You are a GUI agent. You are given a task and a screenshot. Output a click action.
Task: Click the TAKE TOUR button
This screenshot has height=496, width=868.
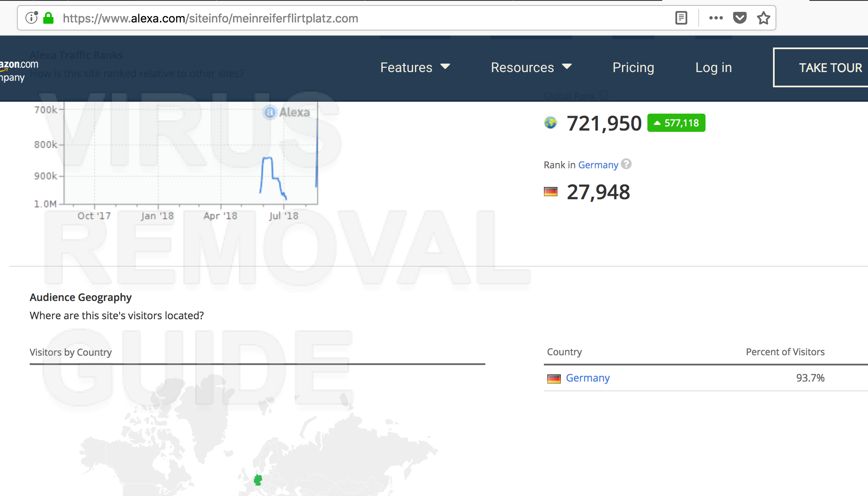coord(821,67)
